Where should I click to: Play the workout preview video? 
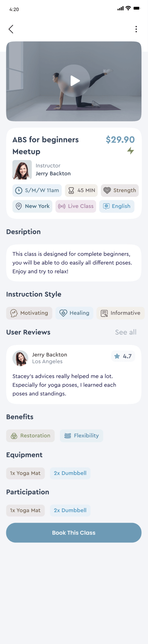tap(75, 81)
